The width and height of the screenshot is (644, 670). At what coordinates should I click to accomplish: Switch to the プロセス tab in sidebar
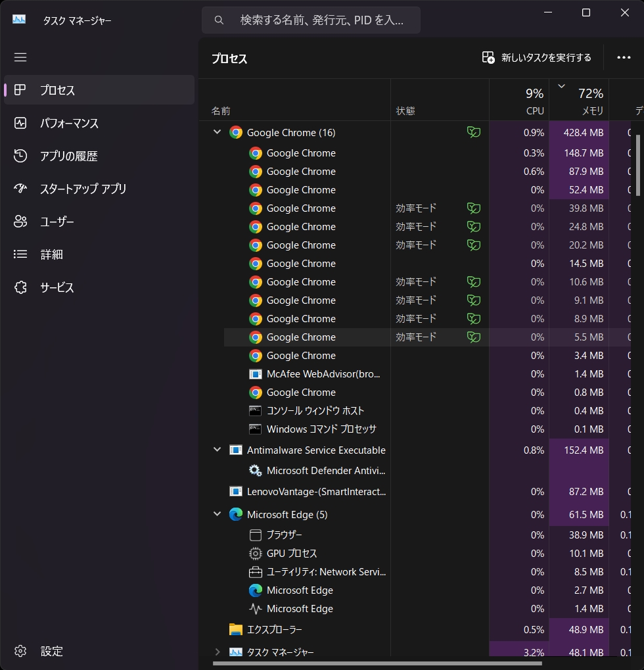coord(99,89)
